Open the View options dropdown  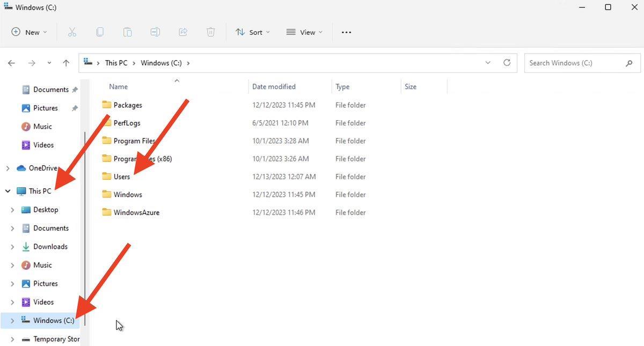(304, 32)
